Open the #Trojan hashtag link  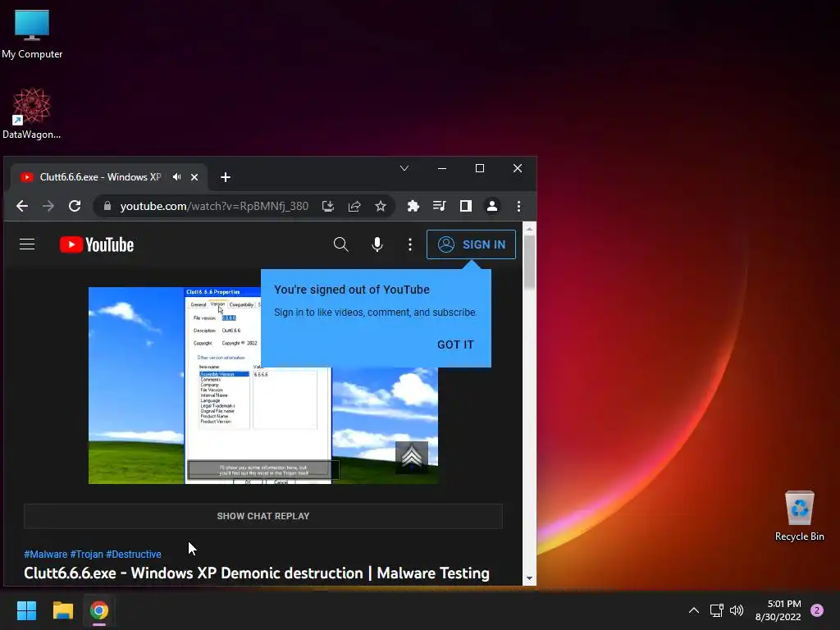pos(86,554)
